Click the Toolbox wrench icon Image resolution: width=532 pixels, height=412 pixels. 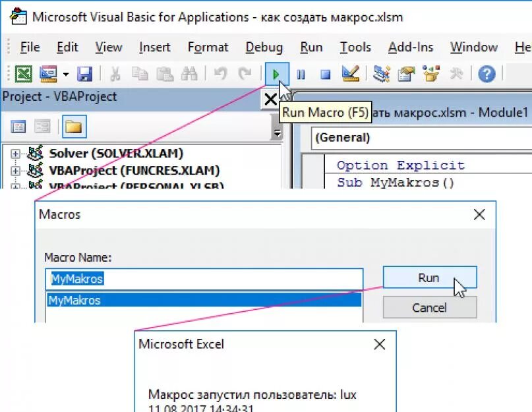(x=456, y=74)
